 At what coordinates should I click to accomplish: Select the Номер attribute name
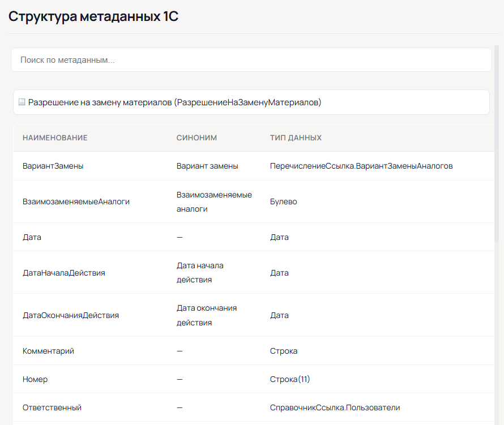coord(35,379)
